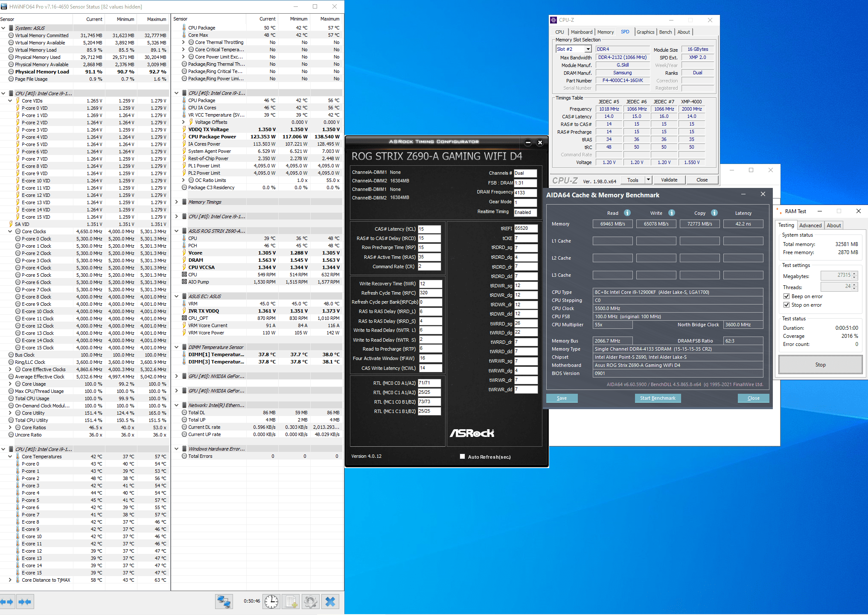Expand the OC Ratio Limits node

click(x=184, y=180)
